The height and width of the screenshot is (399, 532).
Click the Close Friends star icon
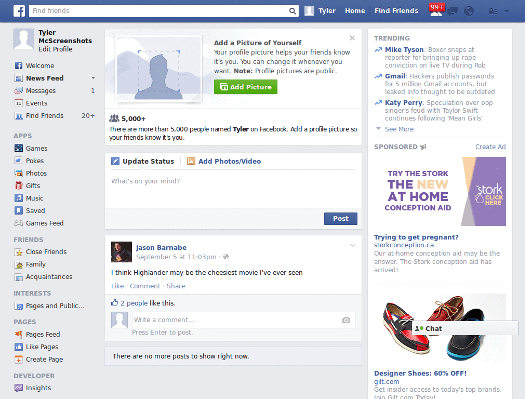click(x=19, y=252)
